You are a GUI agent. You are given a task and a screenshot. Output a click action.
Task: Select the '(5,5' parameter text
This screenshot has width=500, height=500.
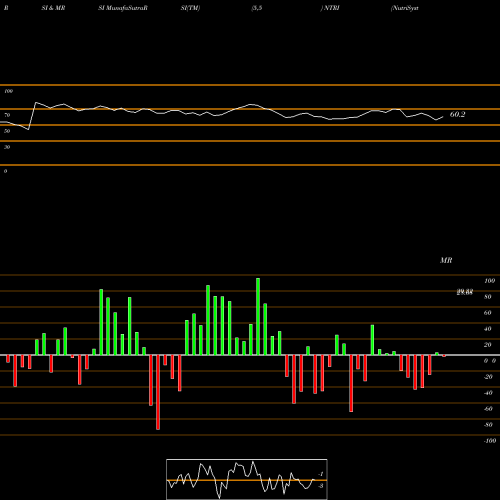257,8
